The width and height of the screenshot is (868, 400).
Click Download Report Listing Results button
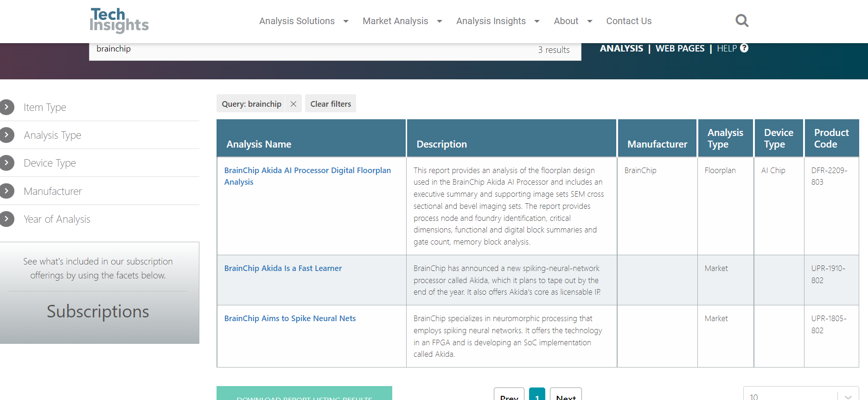(304, 394)
